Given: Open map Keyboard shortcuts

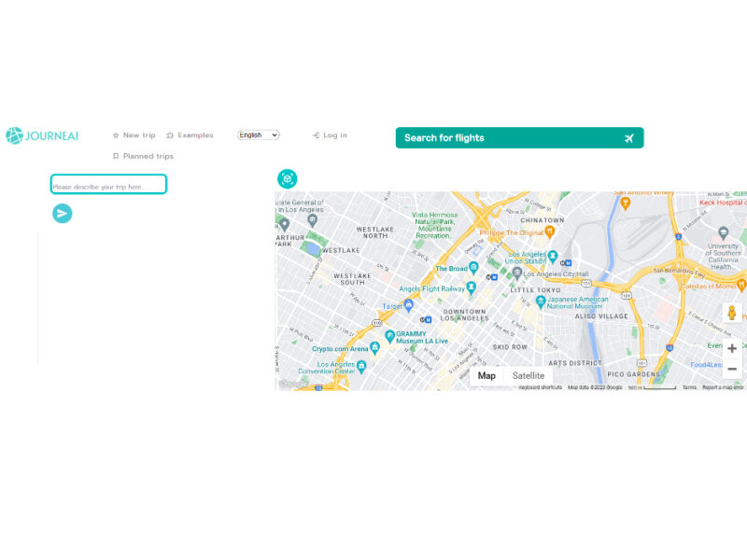Looking at the screenshot, I should (x=541, y=387).
